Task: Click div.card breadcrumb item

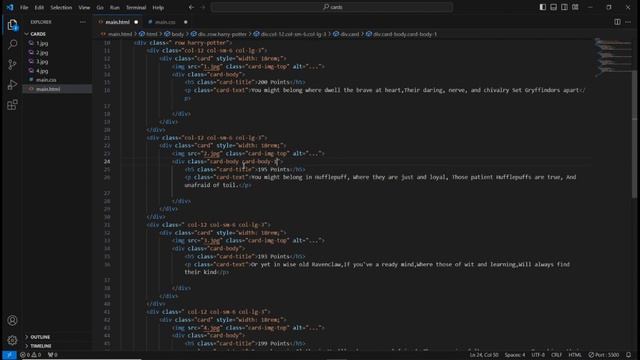Action: [x=350, y=34]
